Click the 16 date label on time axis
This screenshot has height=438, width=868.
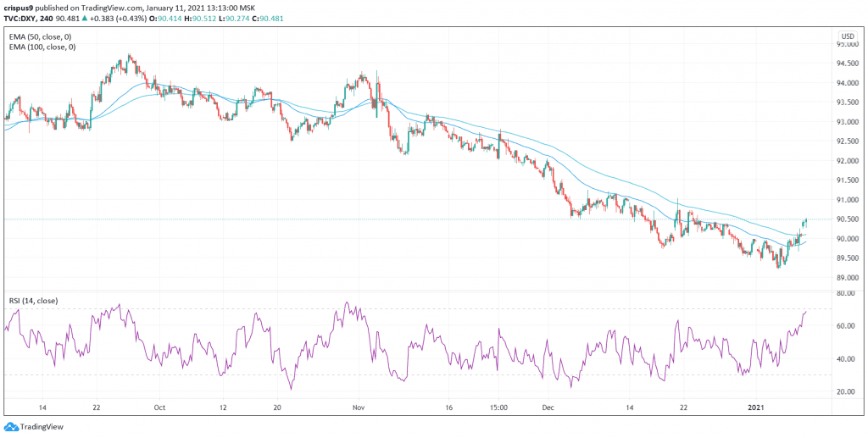[x=448, y=408]
